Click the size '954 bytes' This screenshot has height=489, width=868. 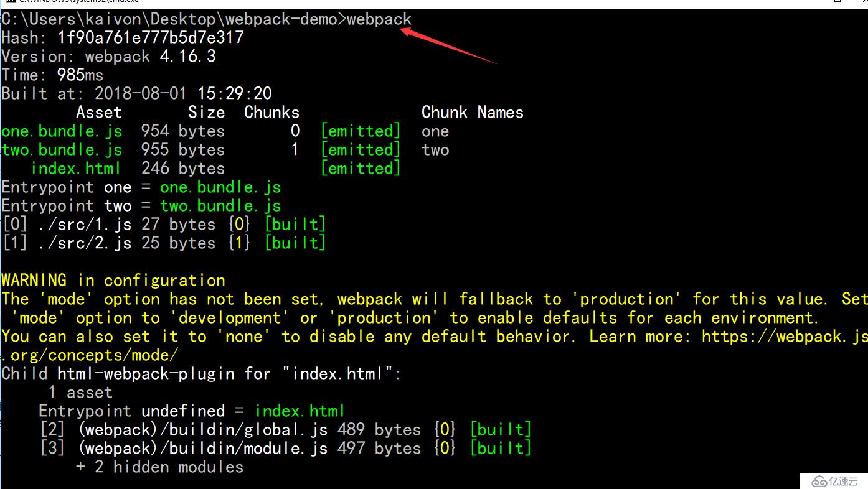coord(183,131)
